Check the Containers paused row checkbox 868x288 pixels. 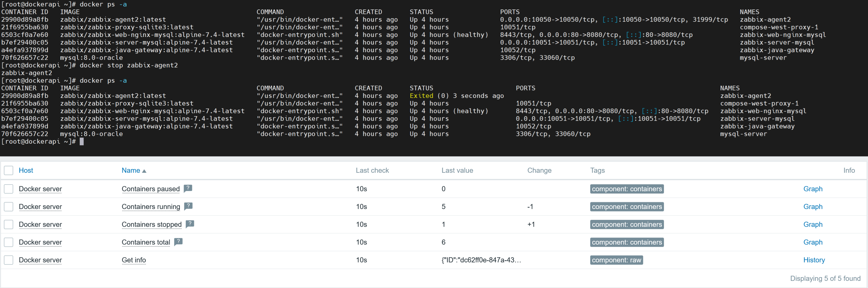click(x=8, y=189)
